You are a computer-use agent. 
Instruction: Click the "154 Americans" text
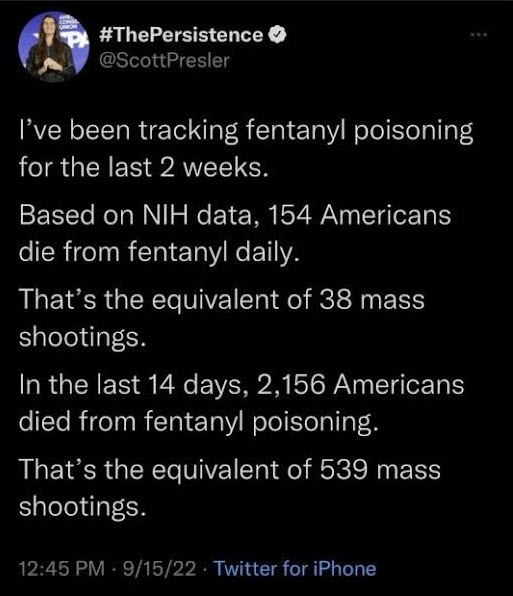pyautogui.click(x=359, y=215)
